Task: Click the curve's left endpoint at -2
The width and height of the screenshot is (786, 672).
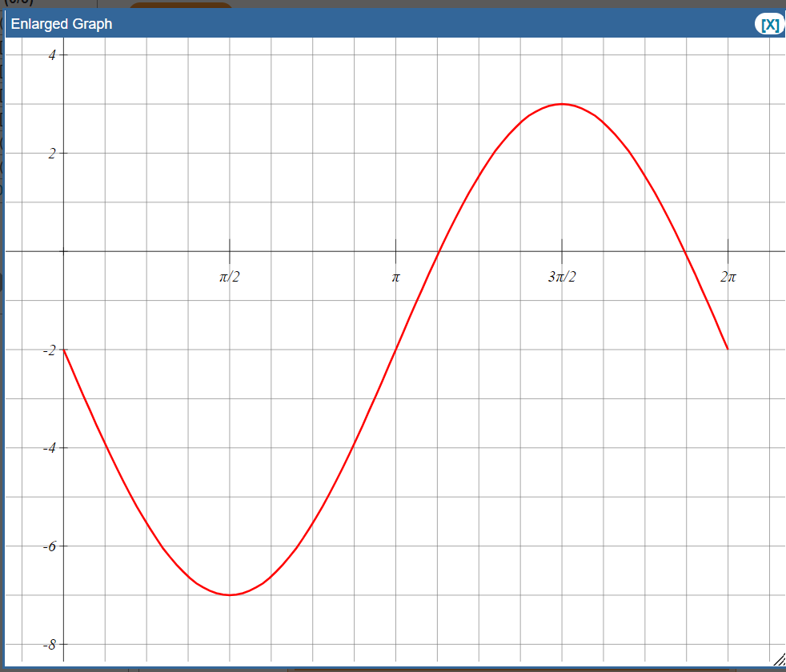Action: (64, 348)
